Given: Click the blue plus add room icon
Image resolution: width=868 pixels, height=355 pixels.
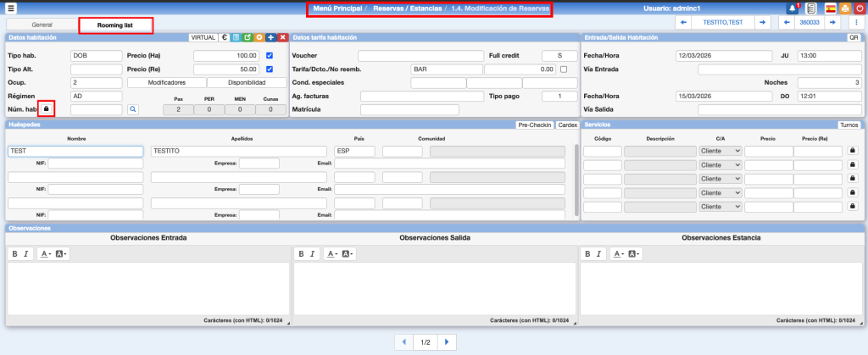Looking at the screenshot, I should pyautogui.click(x=270, y=37).
